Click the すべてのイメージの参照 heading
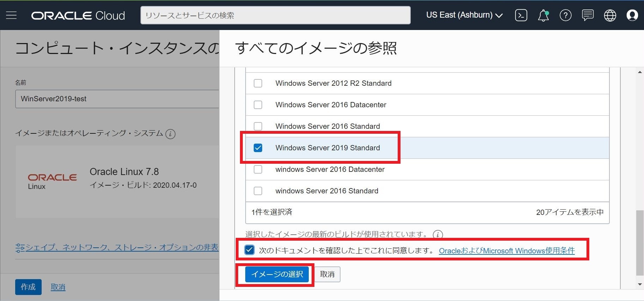This screenshot has height=301, width=644. (316, 48)
